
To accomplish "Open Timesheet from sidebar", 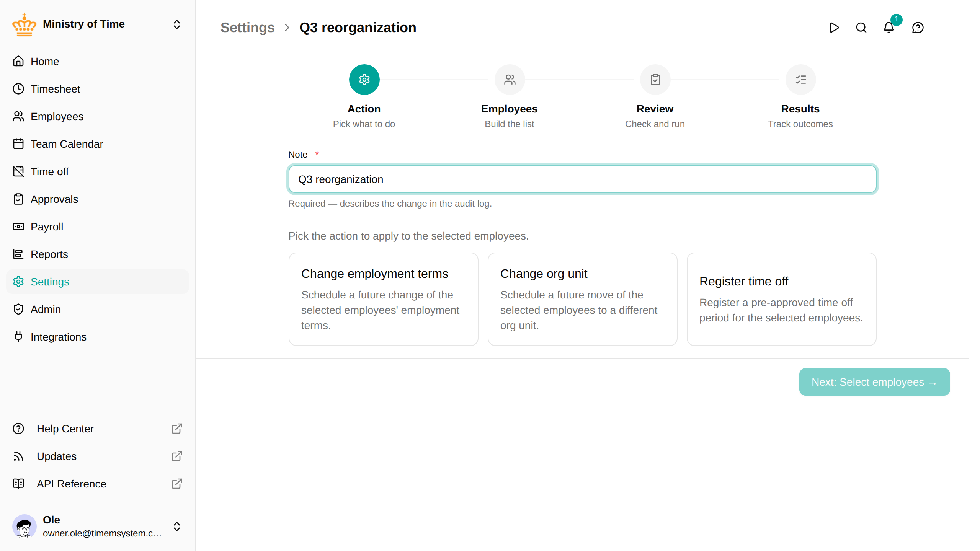I will 98,89.
